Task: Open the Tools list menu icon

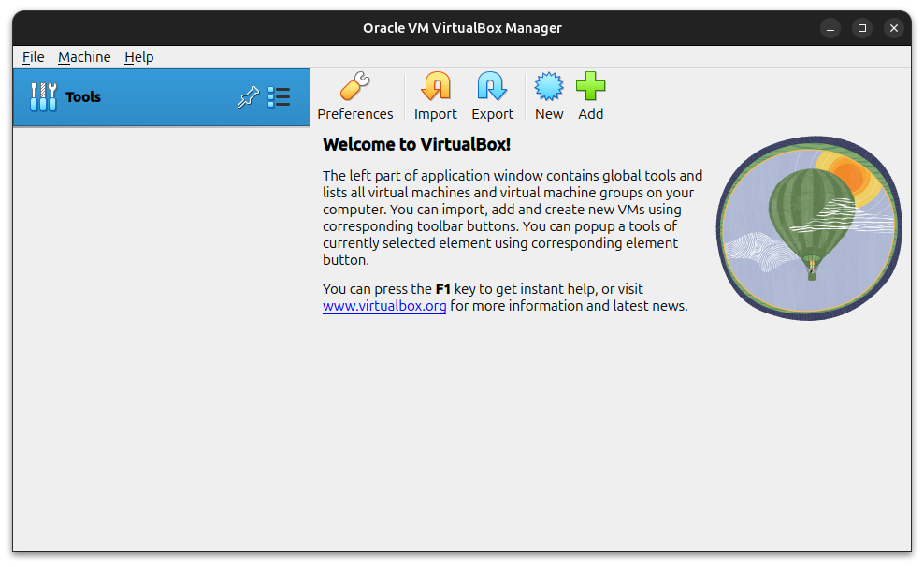Action: tap(279, 97)
